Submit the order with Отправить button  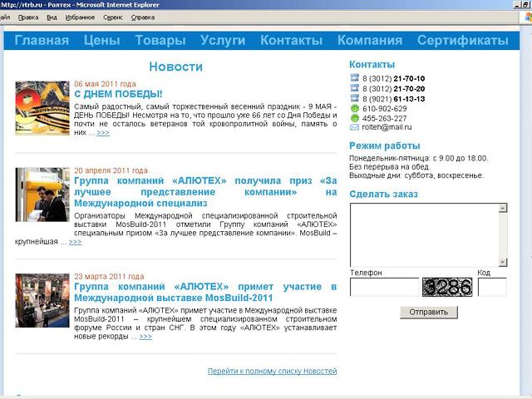tap(429, 313)
